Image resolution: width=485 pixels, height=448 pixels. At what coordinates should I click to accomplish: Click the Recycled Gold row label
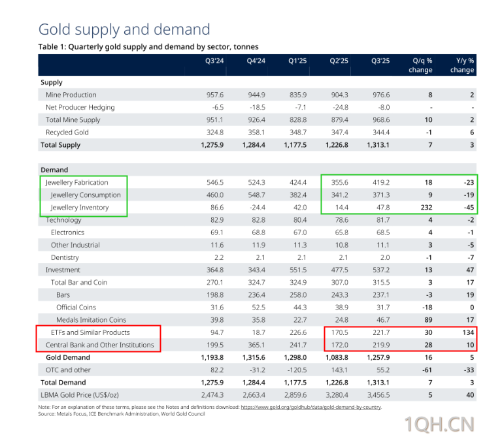click(x=67, y=133)
